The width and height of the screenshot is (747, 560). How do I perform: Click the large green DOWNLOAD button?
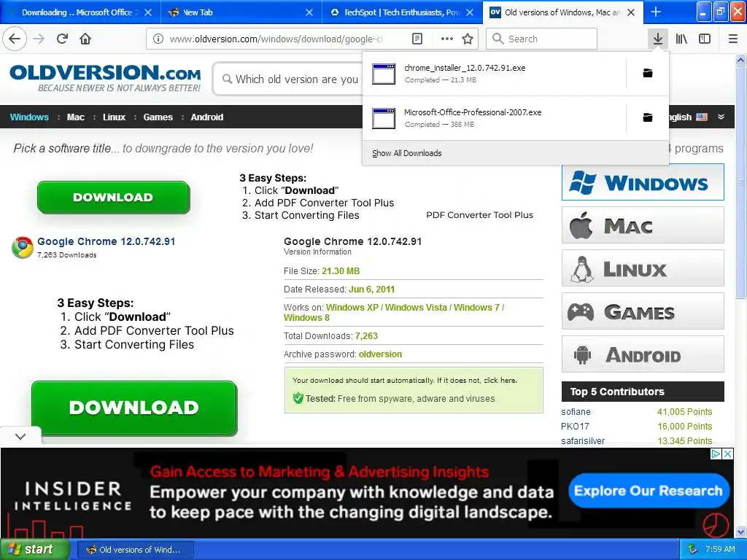134,408
